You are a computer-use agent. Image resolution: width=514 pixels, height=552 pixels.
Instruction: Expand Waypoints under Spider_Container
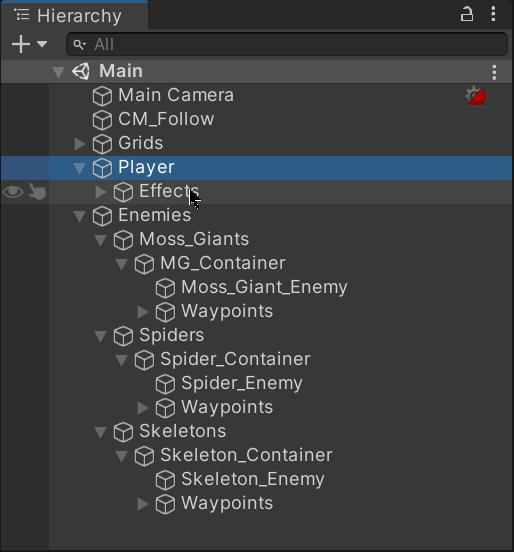click(x=143, y=408)
